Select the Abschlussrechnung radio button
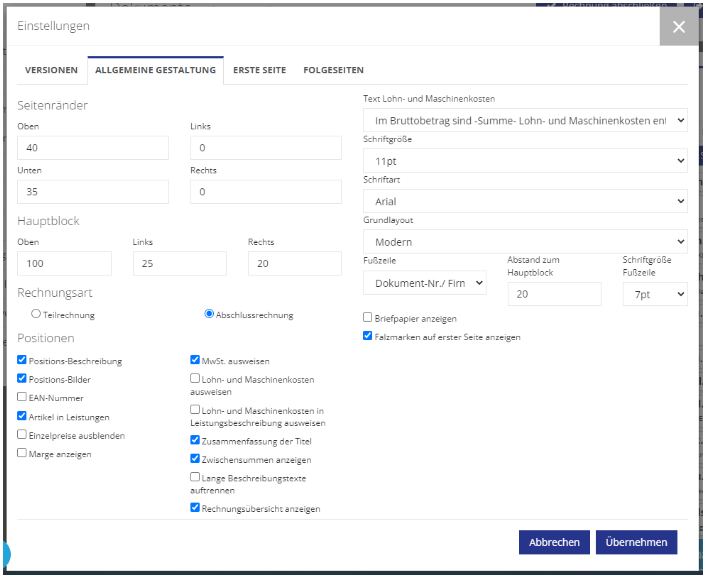 [209, 314]
